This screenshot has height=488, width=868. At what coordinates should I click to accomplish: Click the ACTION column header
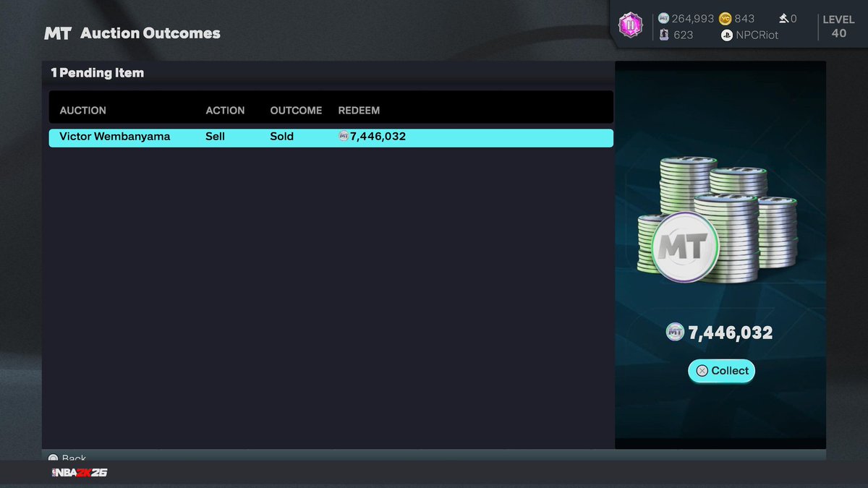pyautogui.click(x=225, y=111)
